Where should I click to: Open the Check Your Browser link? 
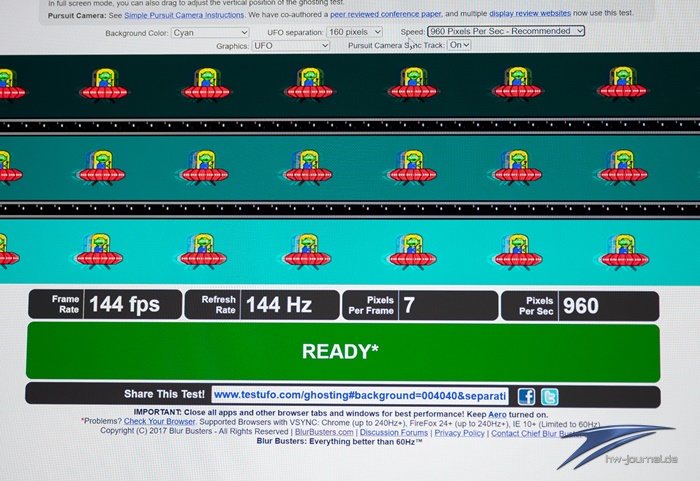point(159,421)
